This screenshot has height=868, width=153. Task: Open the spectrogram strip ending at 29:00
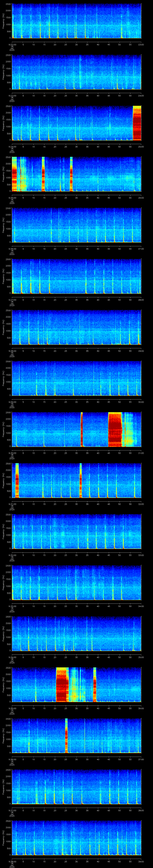point(77,327)
